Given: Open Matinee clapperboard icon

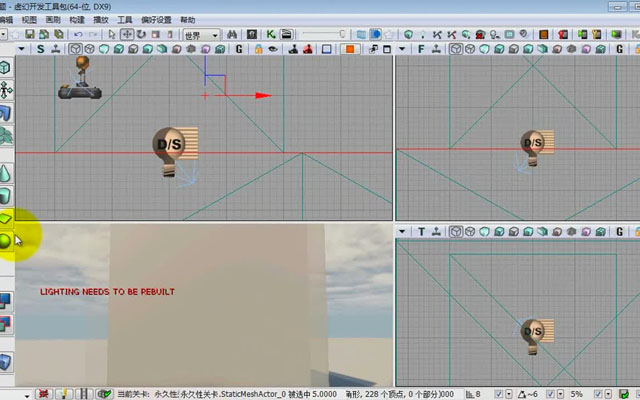Looking at the screenshot, I should [287, 34].
